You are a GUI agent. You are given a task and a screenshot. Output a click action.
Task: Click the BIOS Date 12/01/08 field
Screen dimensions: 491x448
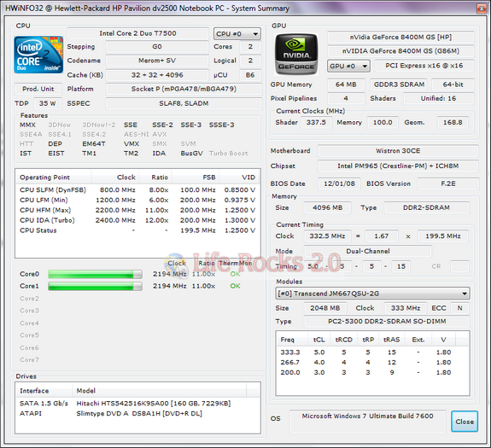[x=340, y=183]
